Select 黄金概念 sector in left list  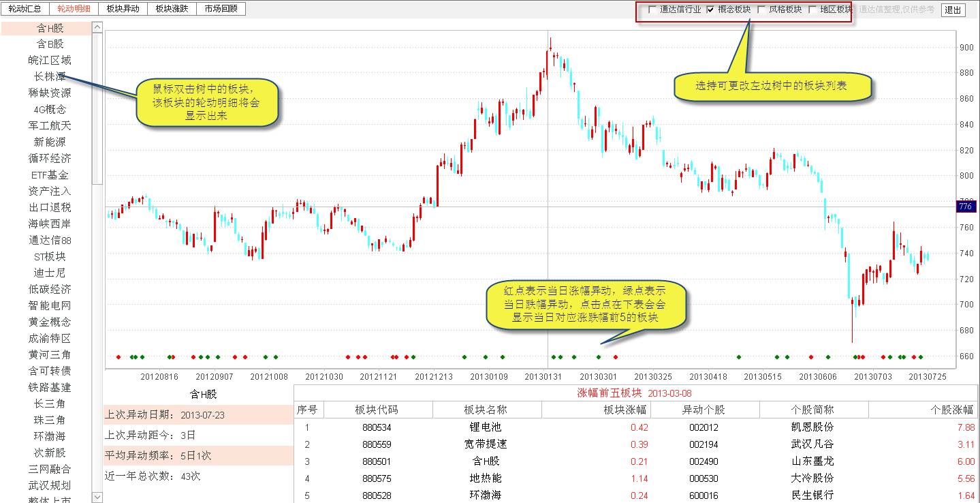click(50, 322)
